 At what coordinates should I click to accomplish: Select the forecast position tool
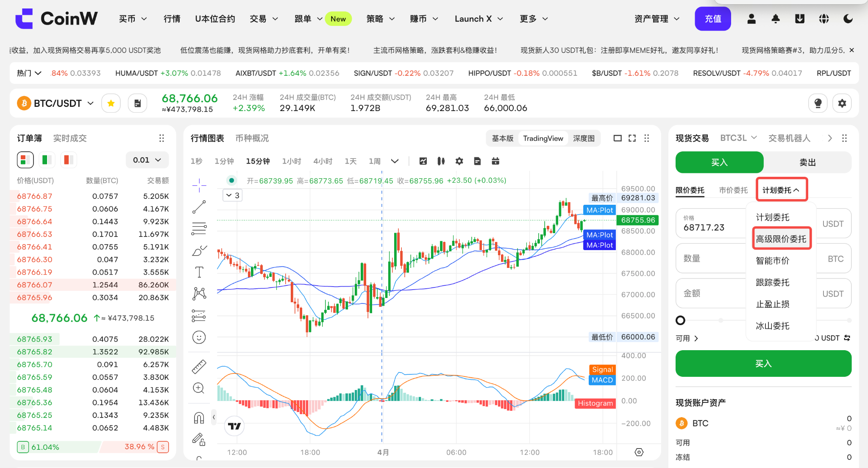tap(199, 315)
